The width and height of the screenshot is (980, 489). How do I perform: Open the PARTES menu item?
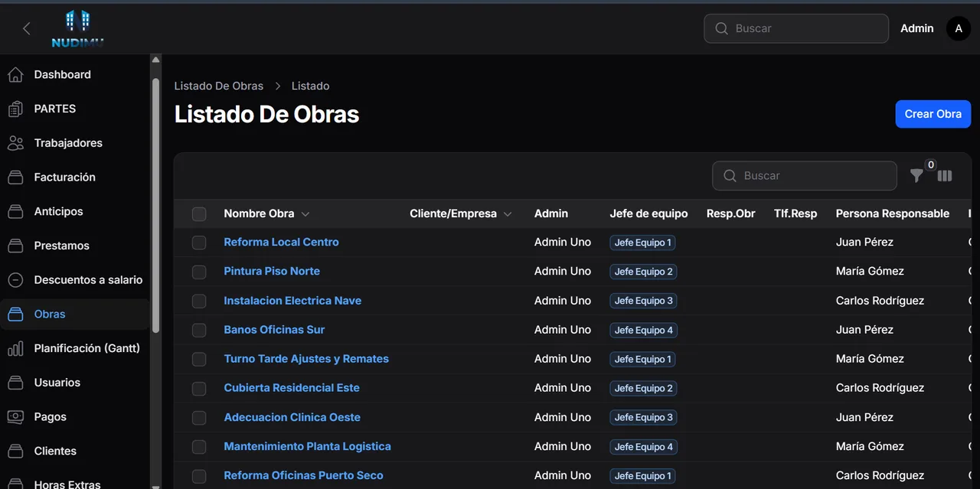[75, 109]
